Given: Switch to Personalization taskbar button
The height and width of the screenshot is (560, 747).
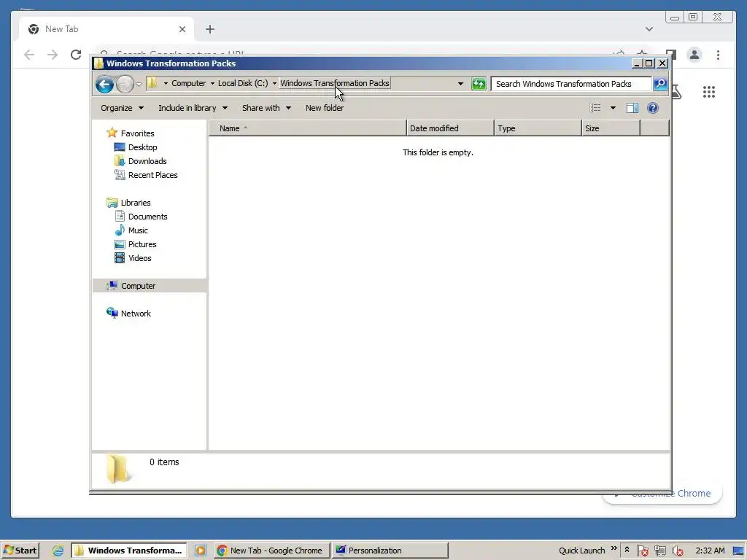Looking at the screenshot, I should click(390, 551).
